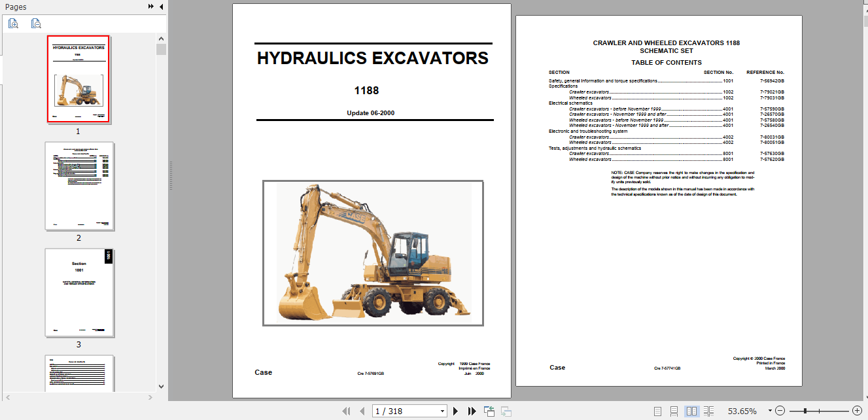Image resolution: width=868 pixels, height=420 pixels.
Task: Open Safety, general information and torque specifications entry
Action: [x=641, y=80]
